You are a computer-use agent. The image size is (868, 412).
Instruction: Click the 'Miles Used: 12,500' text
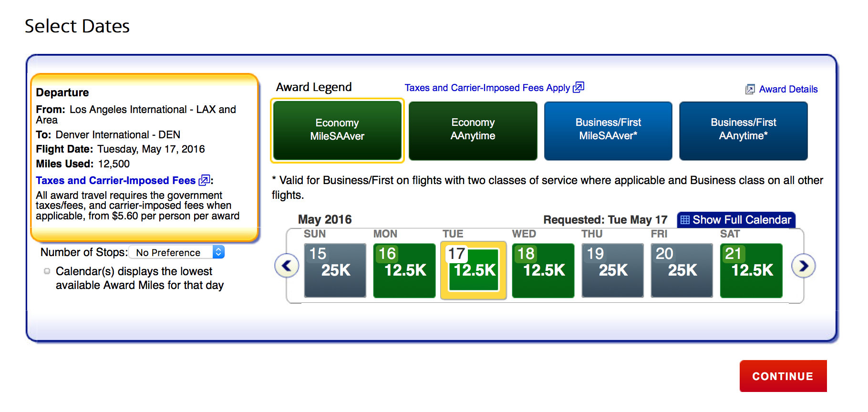click(83, 164)
